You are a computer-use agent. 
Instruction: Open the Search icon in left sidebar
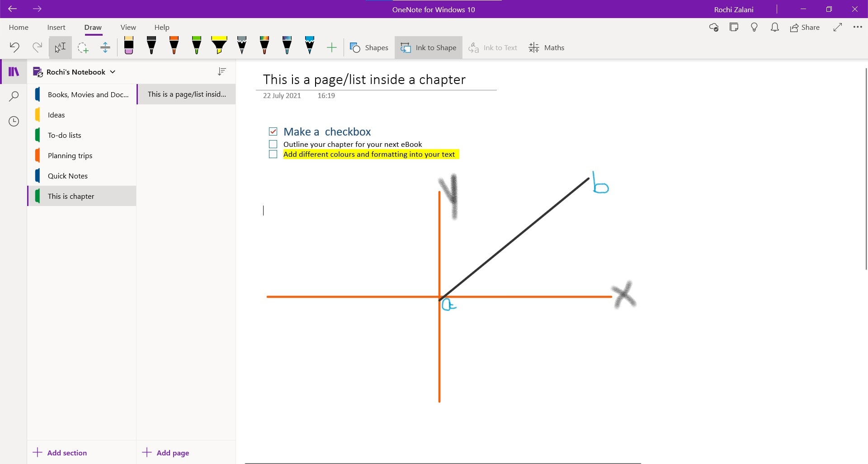coord(14,96)
